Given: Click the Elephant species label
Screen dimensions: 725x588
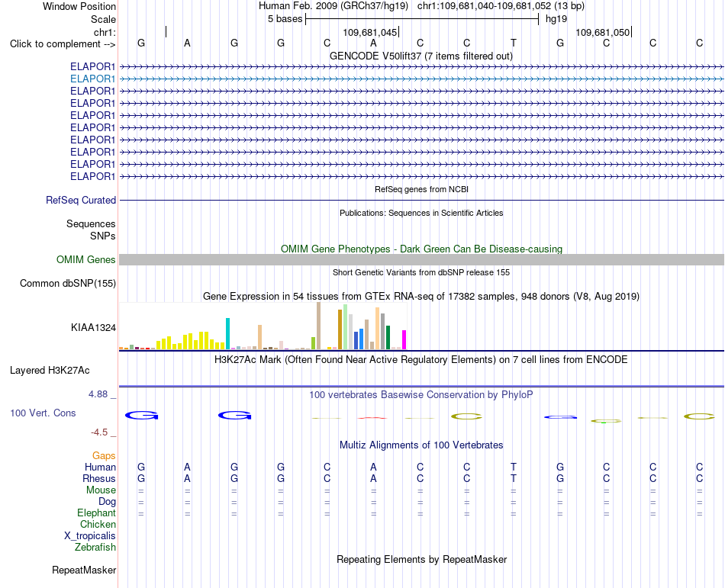Looking at the screenshot, I should tap(96, 512).
